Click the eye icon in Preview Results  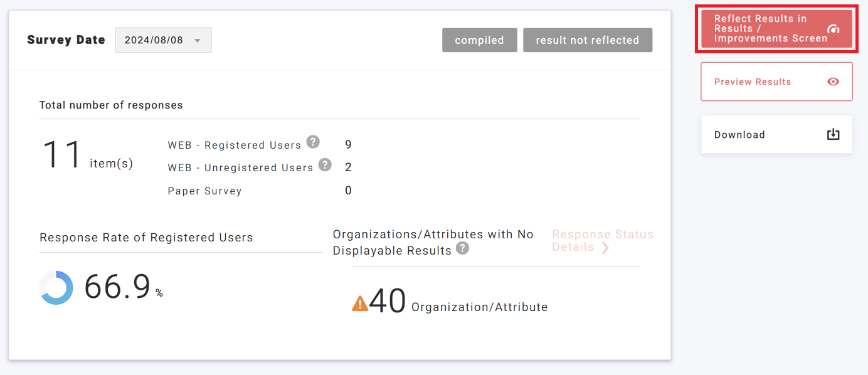tap(833, 82)
